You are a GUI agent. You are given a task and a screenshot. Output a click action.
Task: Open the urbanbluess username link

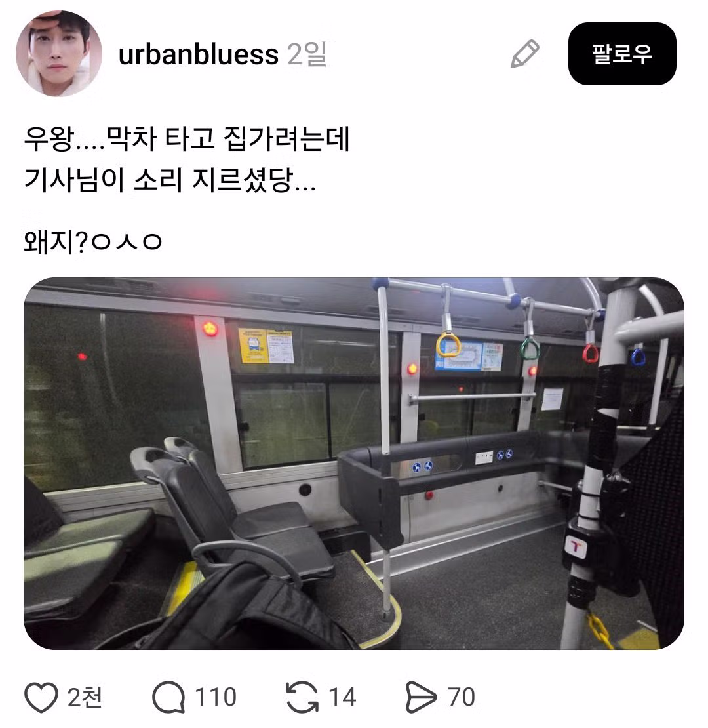tap(198, 54)
